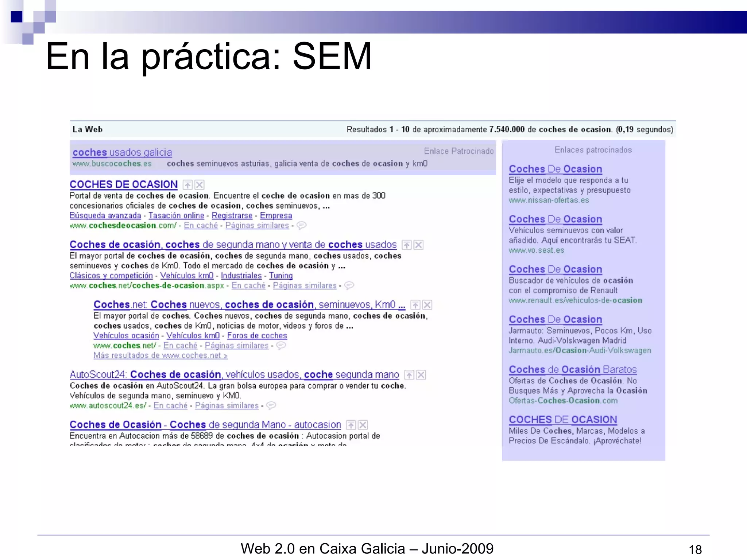
Task: Open 'Coches de Ocasión - Coches de segunda Mano - autocasion'
Action: pos(205,425)
